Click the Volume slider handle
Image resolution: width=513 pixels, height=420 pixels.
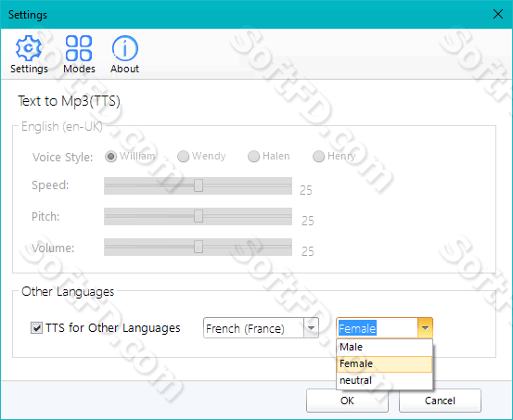(x=199, y=247)
